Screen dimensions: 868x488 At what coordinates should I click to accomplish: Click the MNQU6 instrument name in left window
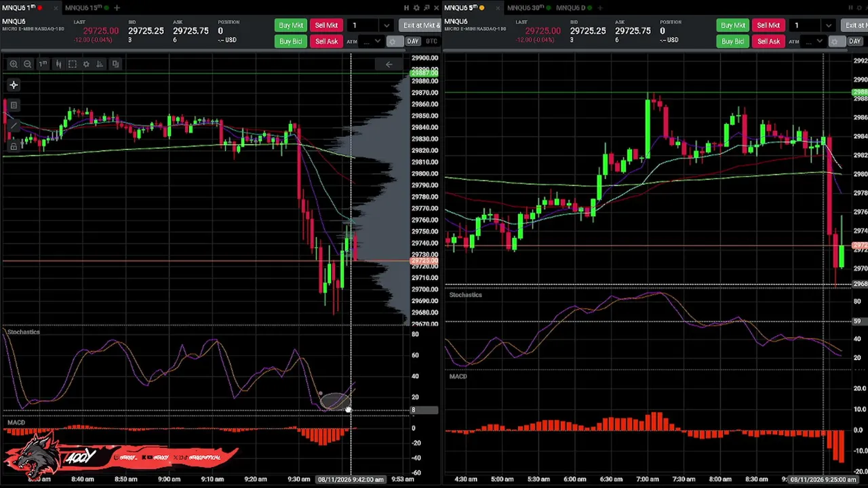click(x=14, y=22)
